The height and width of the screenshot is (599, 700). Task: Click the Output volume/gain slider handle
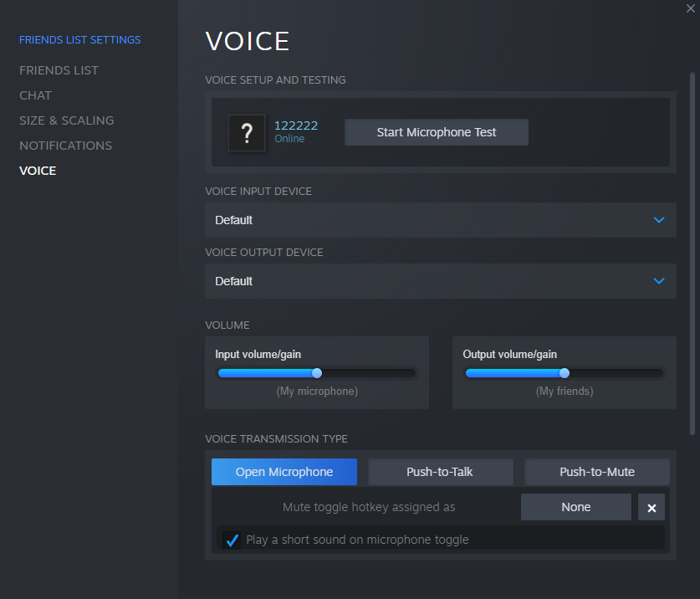564,373
